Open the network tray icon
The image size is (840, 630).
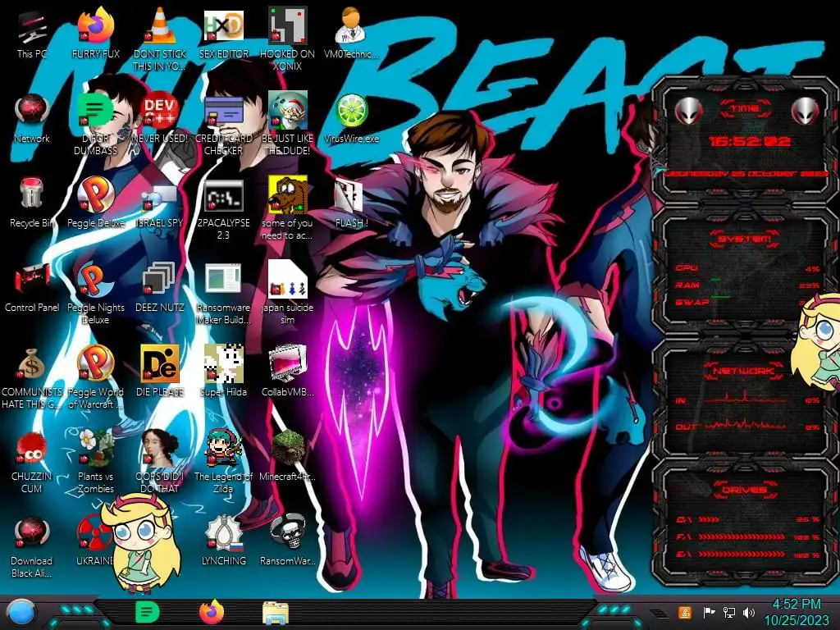728,612
